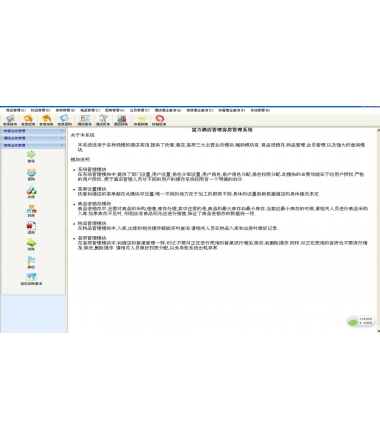Expand the 酒店业务管理 sidebar panel

[33, 138]
